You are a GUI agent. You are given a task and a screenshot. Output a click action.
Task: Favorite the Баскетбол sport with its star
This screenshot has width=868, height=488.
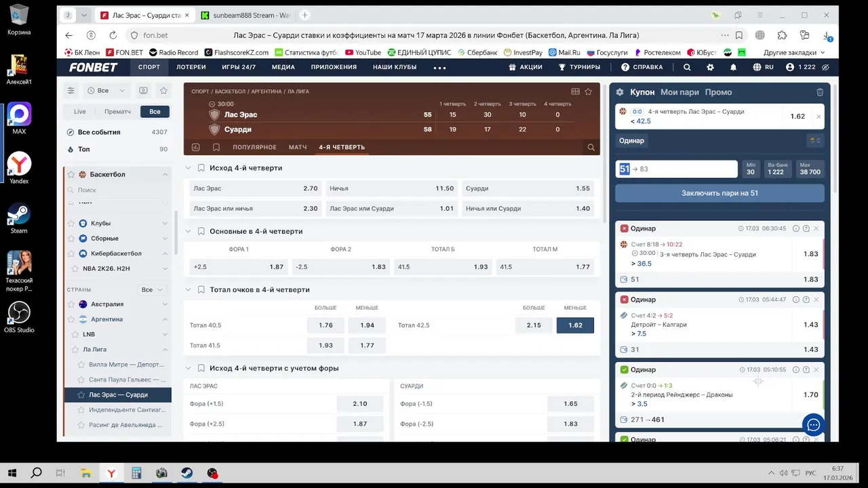tap(71, 174)
